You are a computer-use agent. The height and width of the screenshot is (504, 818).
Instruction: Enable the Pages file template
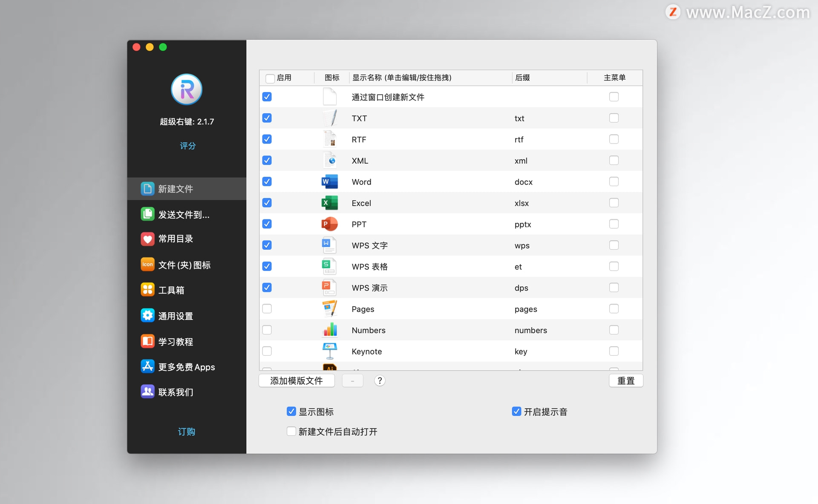[267, 308]
